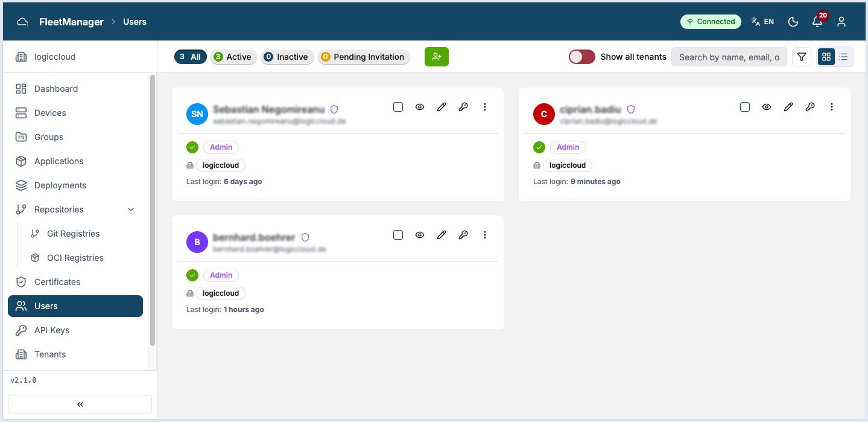This screenshot has width=868, height=422.
Task: Tick the checkbox on Sebastian Negomireanu's card
Action: (398, 107)
